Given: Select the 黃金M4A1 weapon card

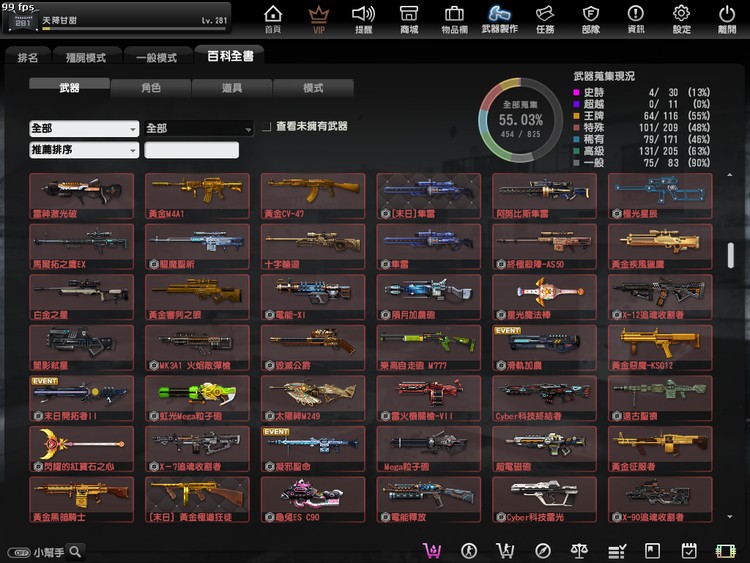Looking at the screenshot, I should 197,196.
